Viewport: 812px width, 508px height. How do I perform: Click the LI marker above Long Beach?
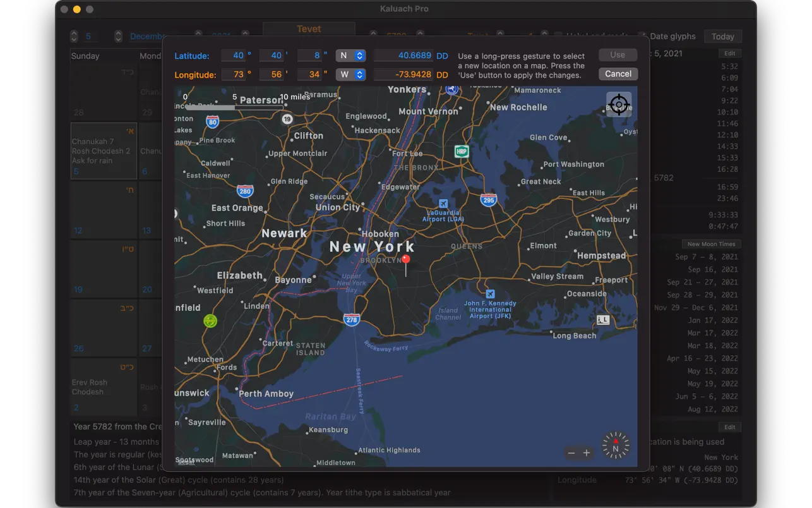[x=603, y=320]
